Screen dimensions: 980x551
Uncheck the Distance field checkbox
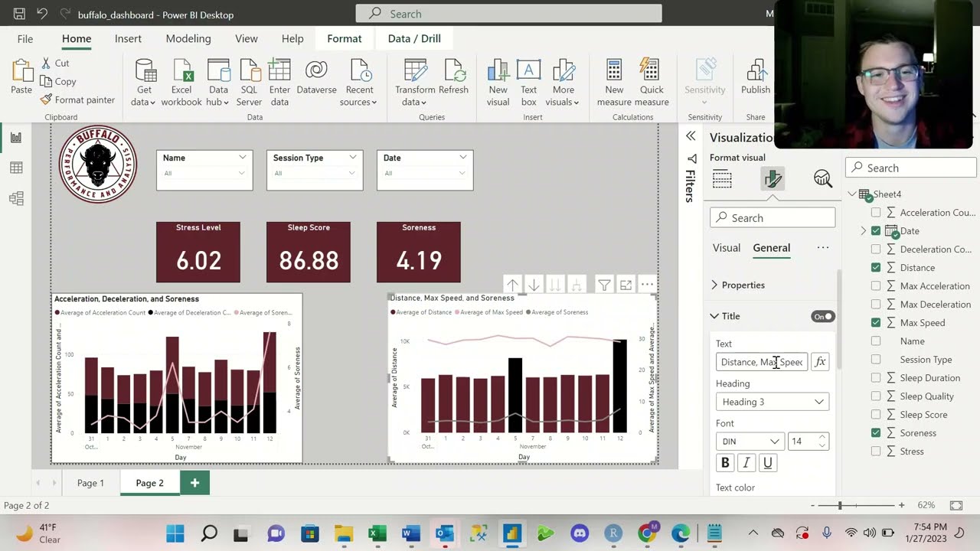click(876, 268)
